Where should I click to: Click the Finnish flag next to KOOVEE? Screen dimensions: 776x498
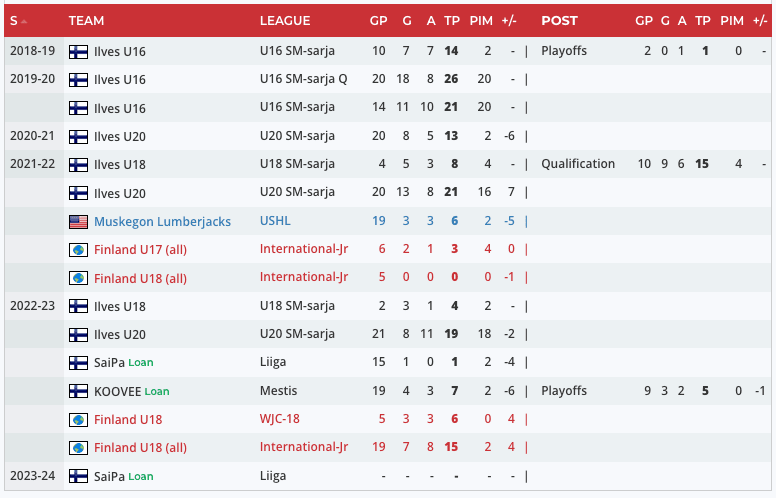pos(78,391)
